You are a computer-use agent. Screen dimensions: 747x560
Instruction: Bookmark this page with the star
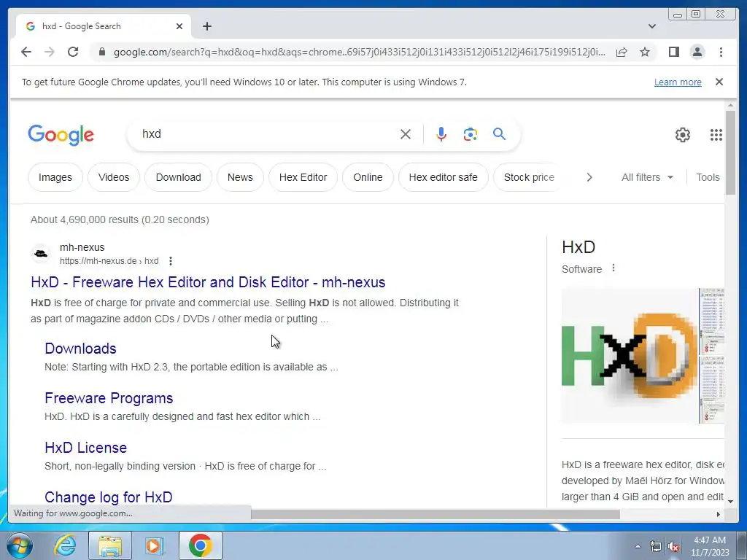[x=645, y=52]
